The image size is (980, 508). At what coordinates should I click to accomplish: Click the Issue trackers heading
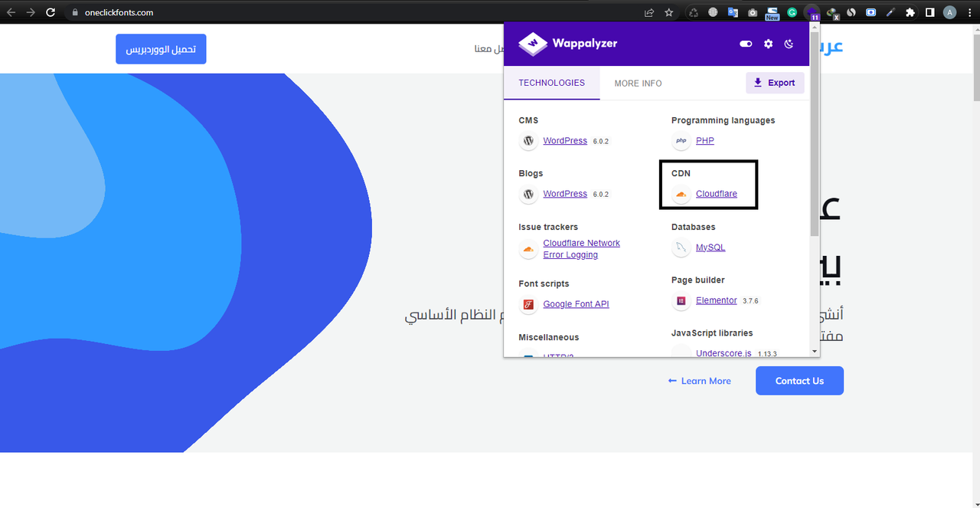[548, 227]
